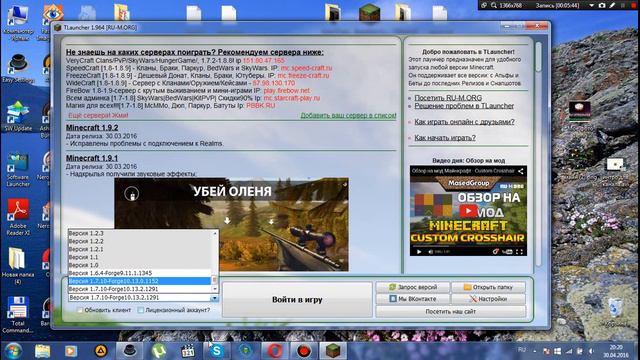
Task: Open the version combo box arrow
Action: coord(214,298)
